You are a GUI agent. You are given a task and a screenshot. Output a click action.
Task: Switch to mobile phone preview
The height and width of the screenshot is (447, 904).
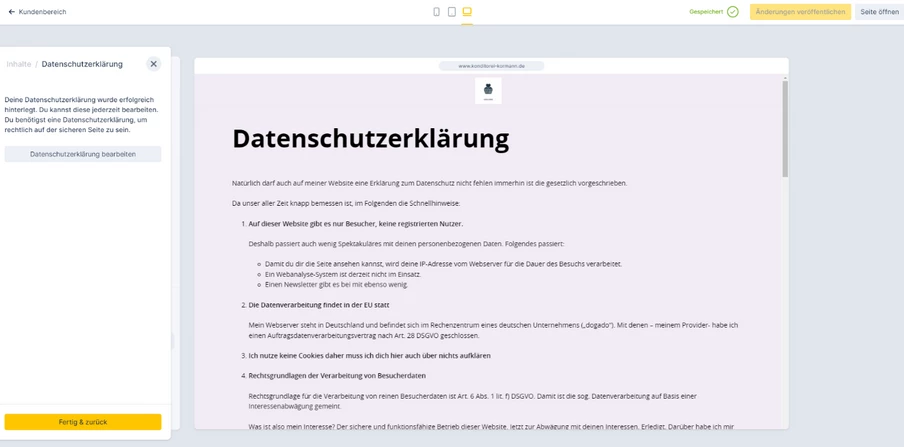tap(436, 12)
